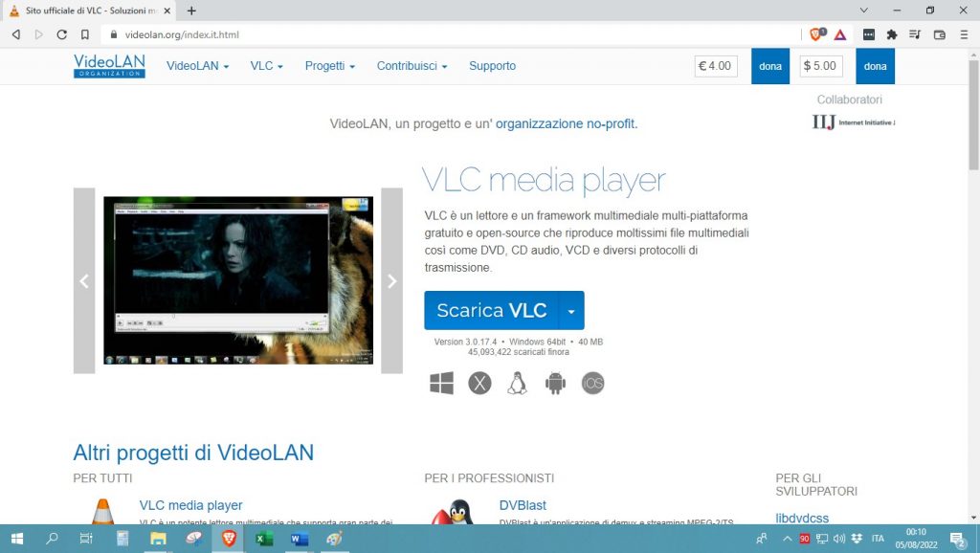Screen dimensions: 980x553
Task: Click the blue dona donation button
Action: pos(769,66)
